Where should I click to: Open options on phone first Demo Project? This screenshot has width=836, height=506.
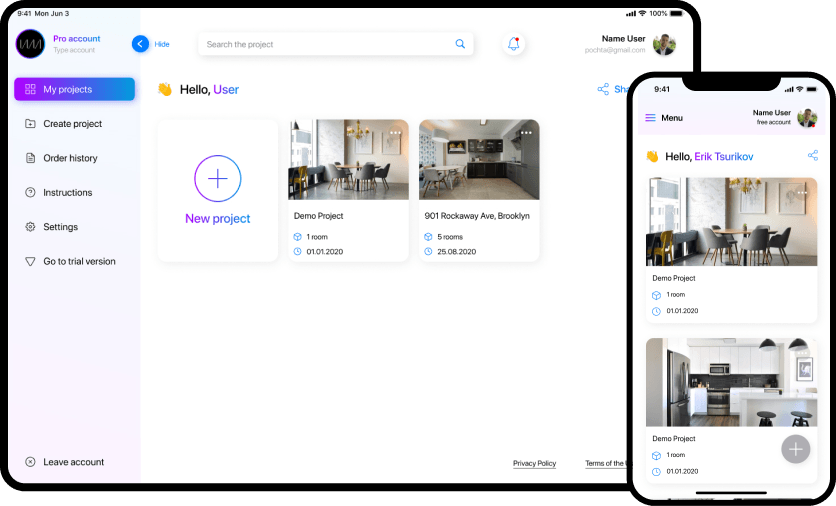tap(802, 192)
